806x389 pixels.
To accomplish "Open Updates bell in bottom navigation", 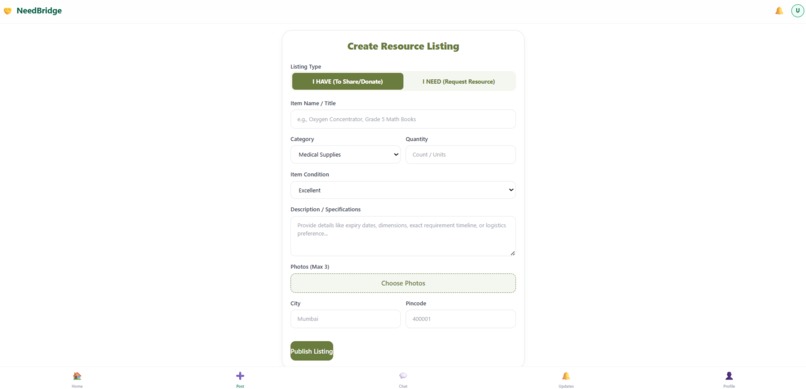I will pyautogui.click(x=566, y=376).
